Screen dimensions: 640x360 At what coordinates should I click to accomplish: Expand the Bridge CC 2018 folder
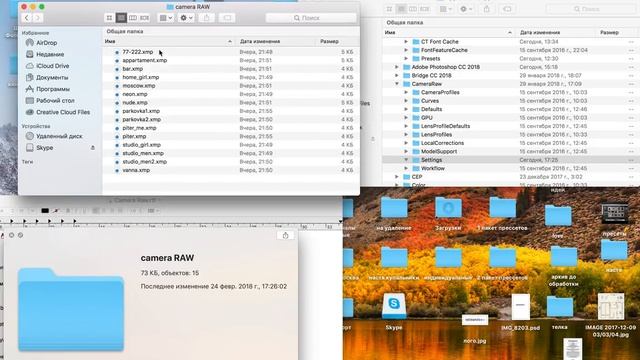(396, 76)
